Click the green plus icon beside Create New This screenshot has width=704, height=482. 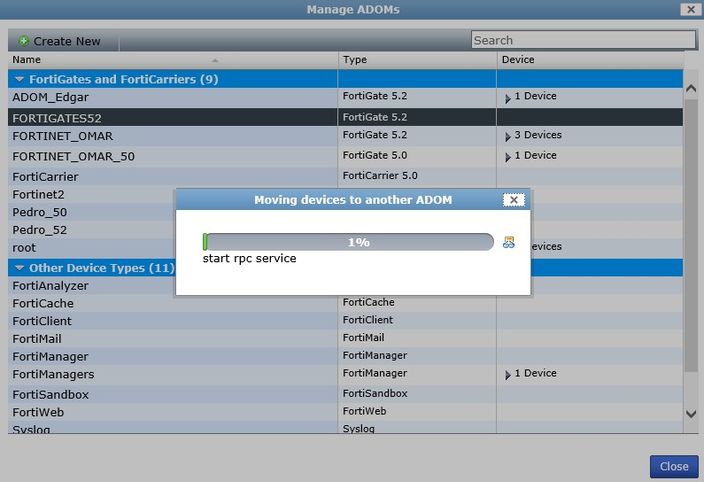(x=23, y=41)
